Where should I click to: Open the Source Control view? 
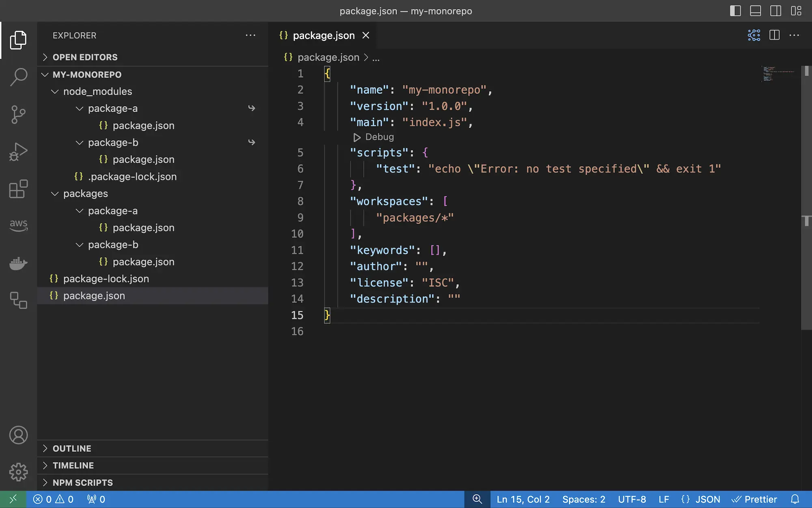pyautogui.click(x=18, y=114)
